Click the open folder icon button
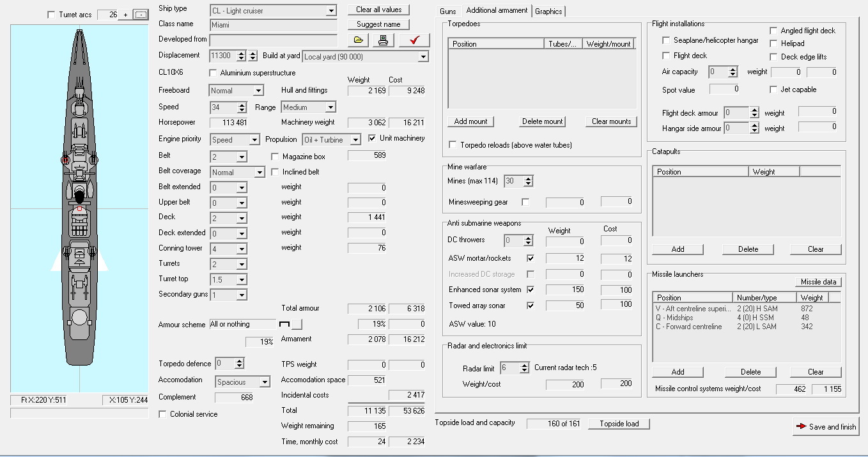The height and width of the screenshot is (457, 868). click(x=359, y=40)
